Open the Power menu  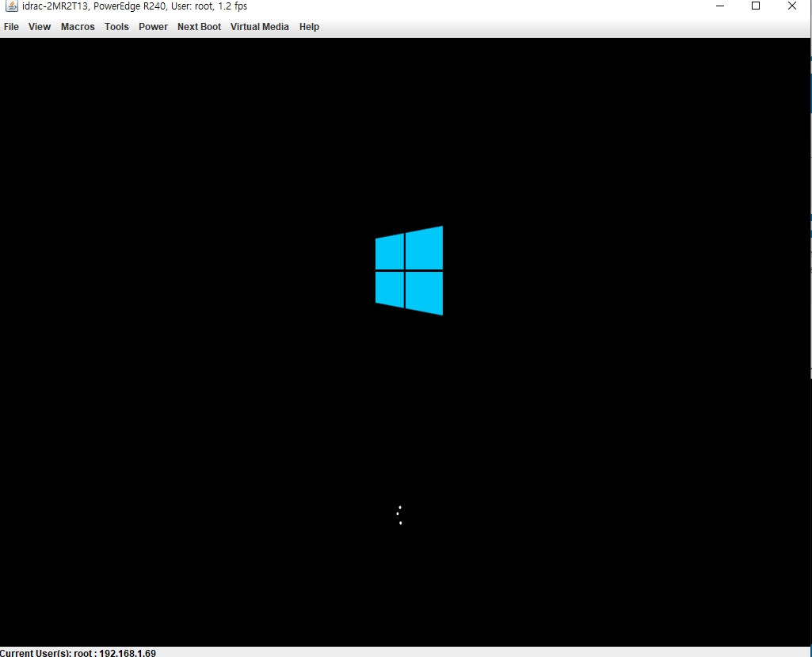[153, 27]
